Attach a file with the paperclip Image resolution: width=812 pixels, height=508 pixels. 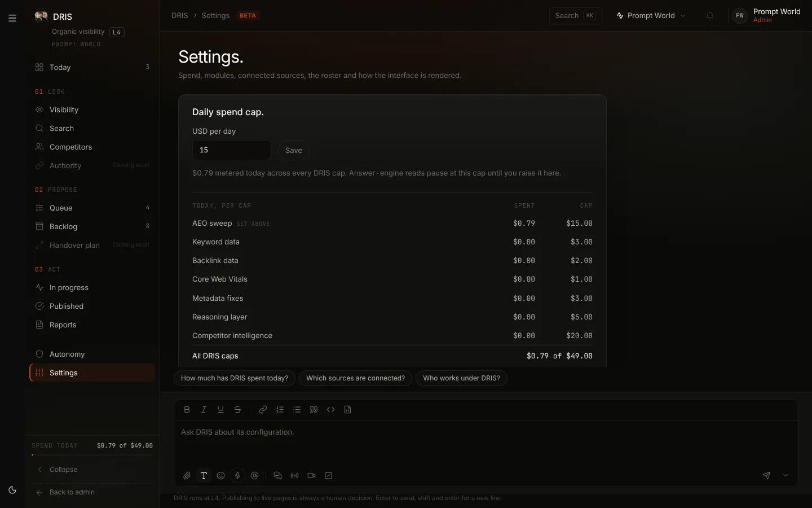[x=187, y=476]
